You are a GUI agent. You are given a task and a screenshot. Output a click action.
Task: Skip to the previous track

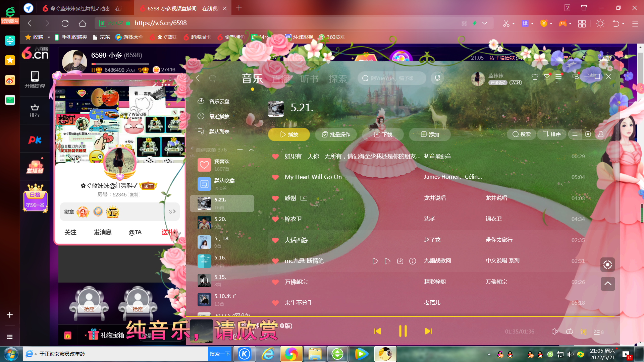378,331
